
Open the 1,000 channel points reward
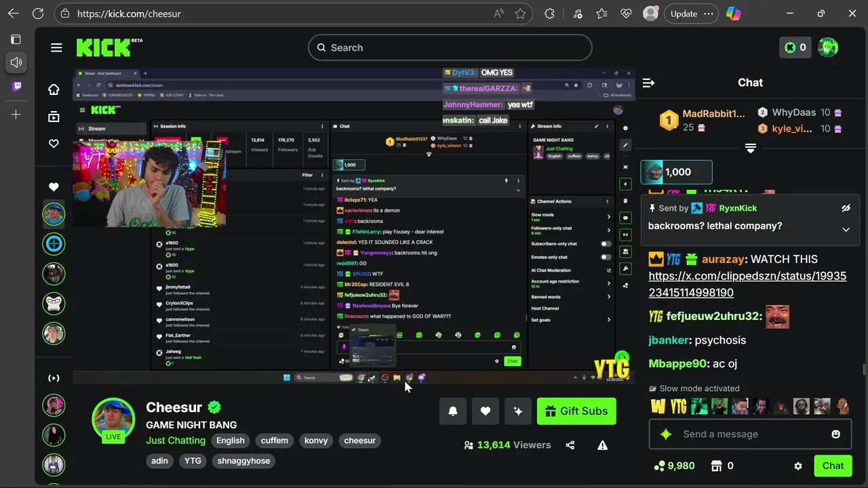(x=677, y=172)
